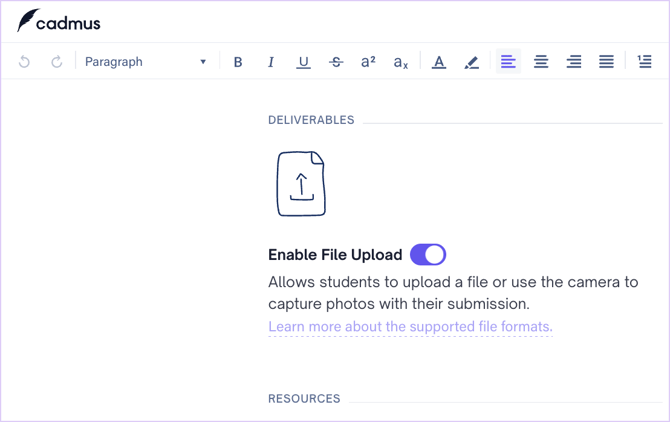
Task: Apply strikethrough formatting
Action: click(x=336, y=62)
